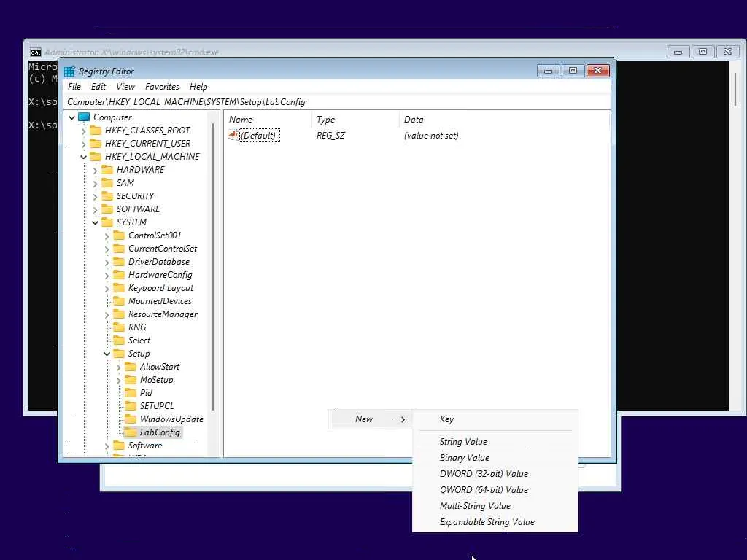
Task: Click the SYSTEM folder icon
Action: (x=107, y=222)
